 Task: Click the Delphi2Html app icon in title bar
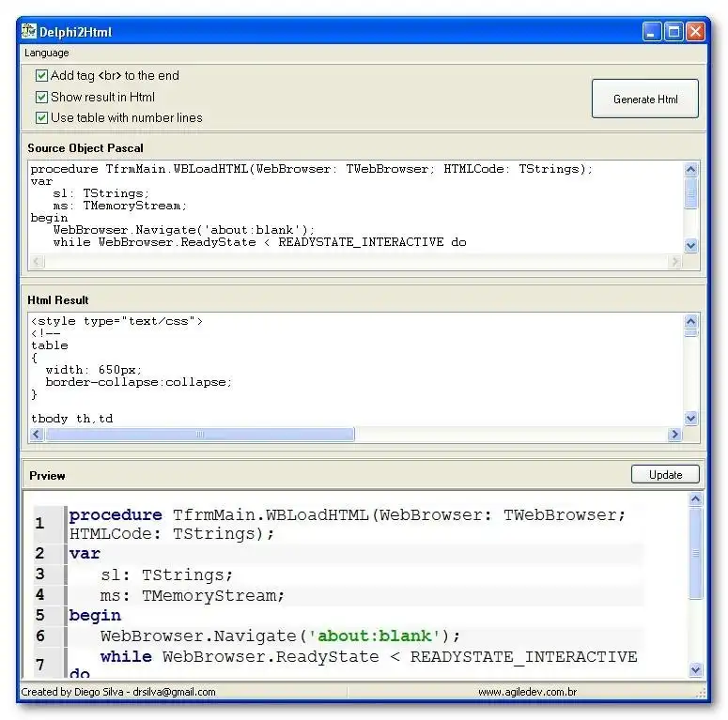point(29,31)
